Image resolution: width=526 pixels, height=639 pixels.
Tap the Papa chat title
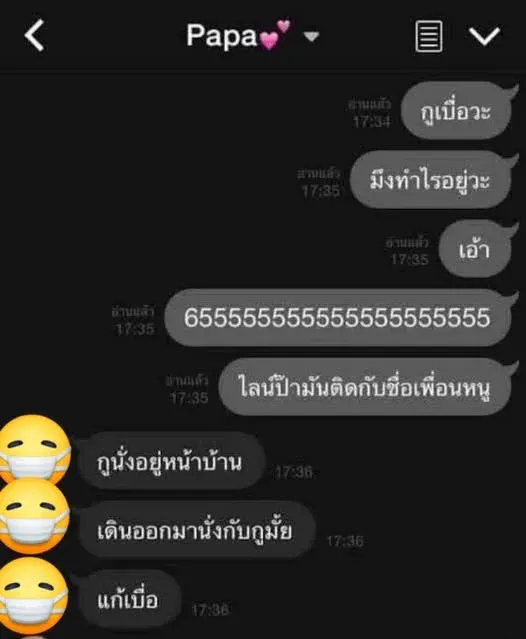click(x=222, y=36)
